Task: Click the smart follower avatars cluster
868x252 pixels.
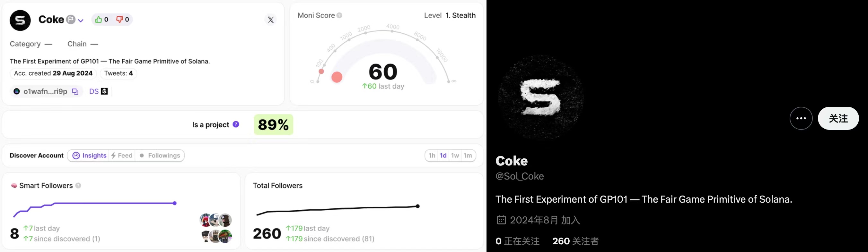Action: click(216, 228)
